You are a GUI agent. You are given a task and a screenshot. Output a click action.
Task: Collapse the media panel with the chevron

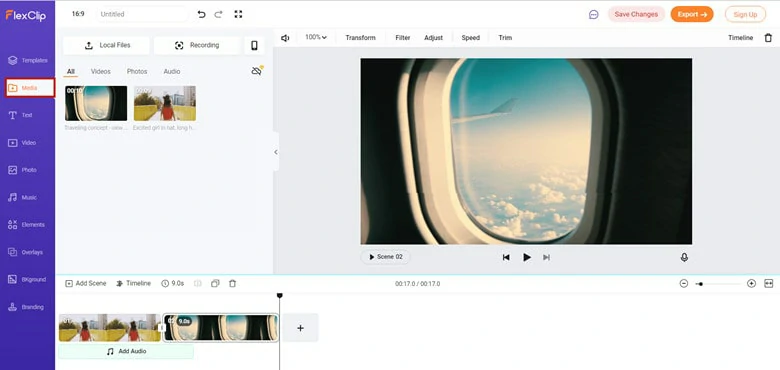(276, 152)
